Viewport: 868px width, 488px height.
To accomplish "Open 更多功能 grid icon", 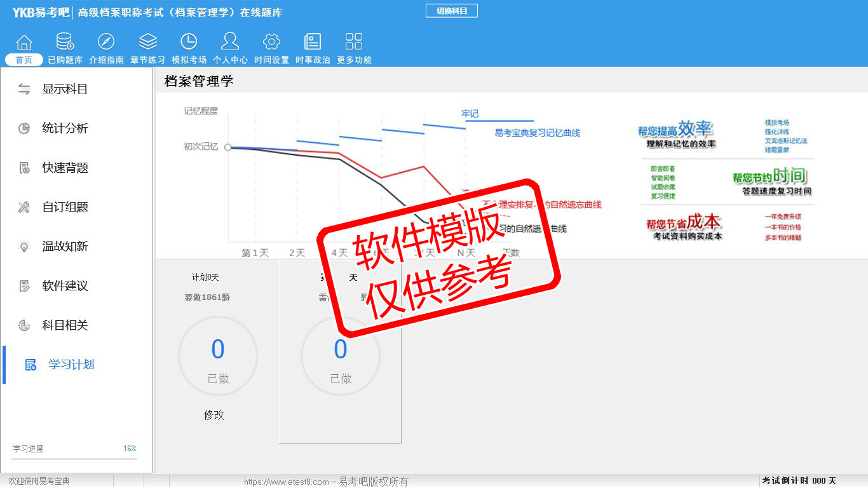I will point(354,42).
